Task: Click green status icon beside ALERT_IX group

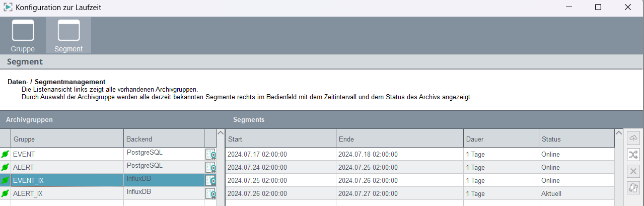Action: pos(6,193)
